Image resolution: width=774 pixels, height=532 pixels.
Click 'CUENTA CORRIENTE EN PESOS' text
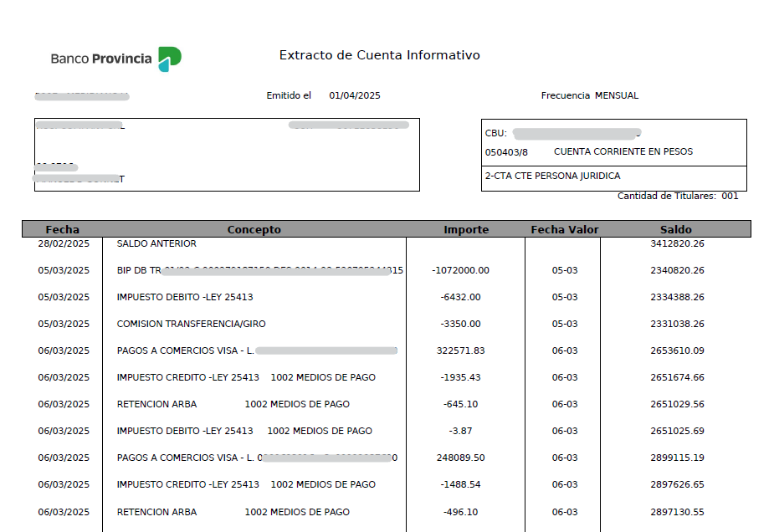click(623, 151)
